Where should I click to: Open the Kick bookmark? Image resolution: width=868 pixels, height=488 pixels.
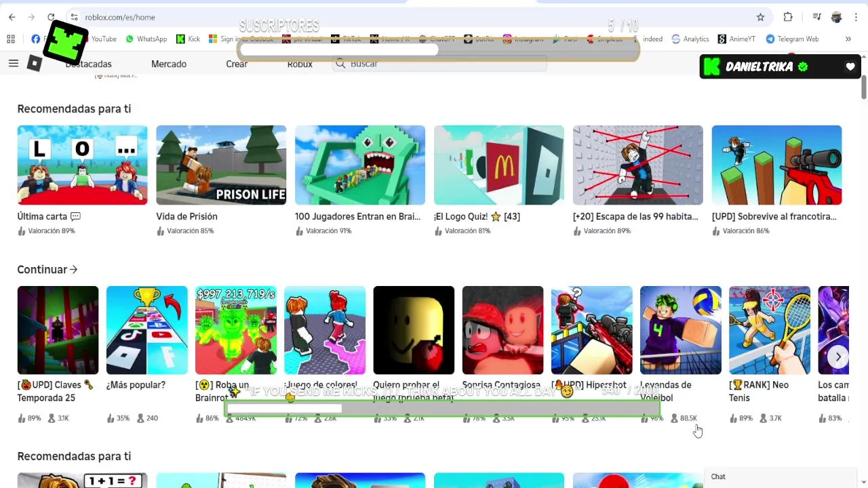pyautogui.click(x=188, y=39)
